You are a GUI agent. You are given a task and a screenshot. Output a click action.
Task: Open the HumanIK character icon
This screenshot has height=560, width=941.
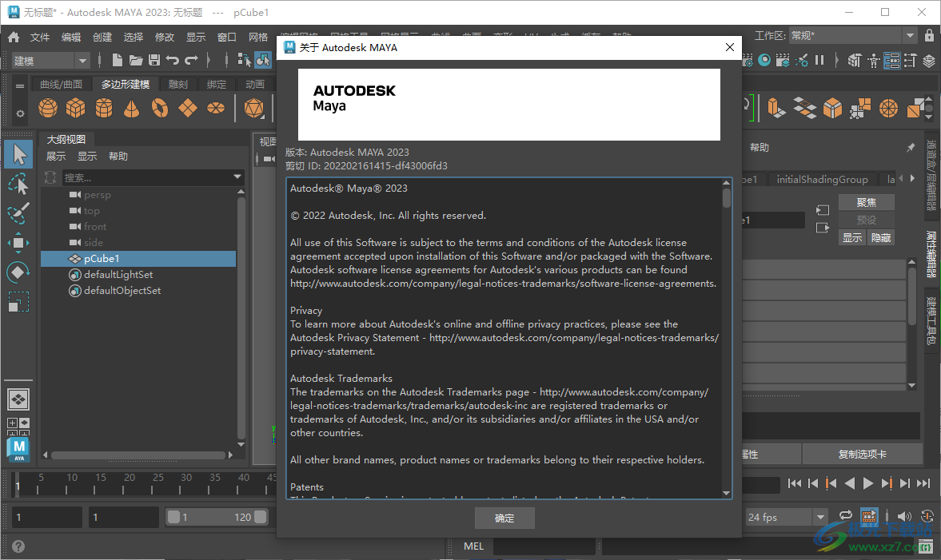tap(874, 60)
